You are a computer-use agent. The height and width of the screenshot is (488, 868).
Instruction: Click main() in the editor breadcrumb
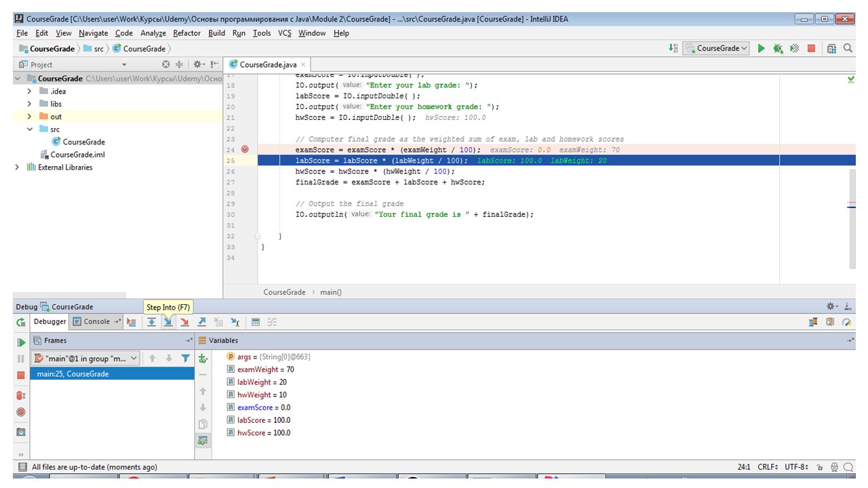tap(331, 292)
